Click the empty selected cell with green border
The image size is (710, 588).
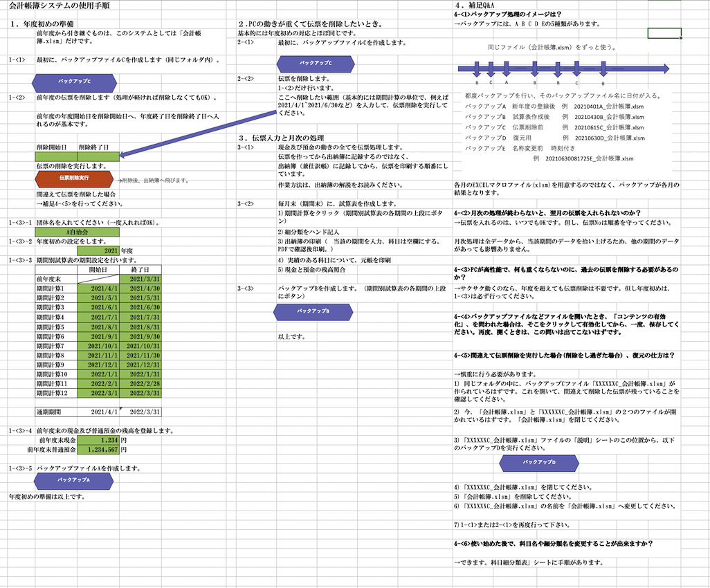[x=664, y=33]
